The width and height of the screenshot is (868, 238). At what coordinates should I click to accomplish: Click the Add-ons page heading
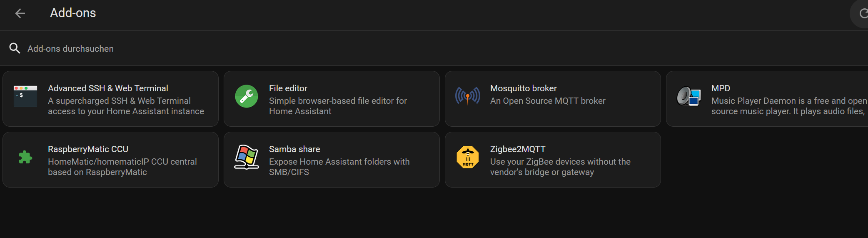[x=73, y=13]
